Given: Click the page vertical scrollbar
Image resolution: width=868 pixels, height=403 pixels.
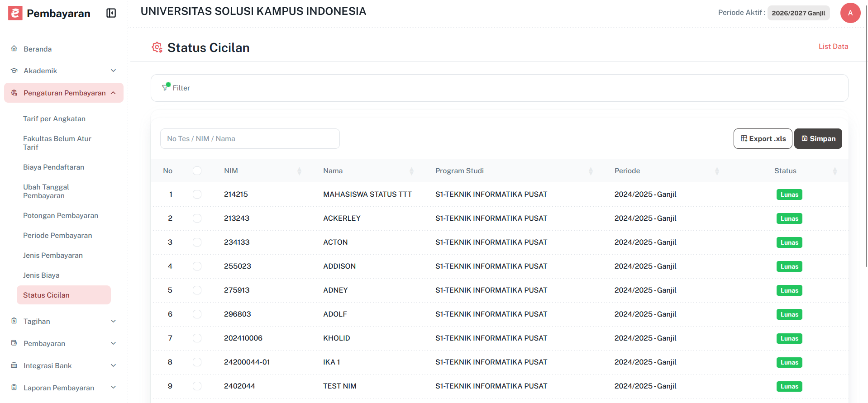Looking at the screenshot, I should tap(866, 136).
